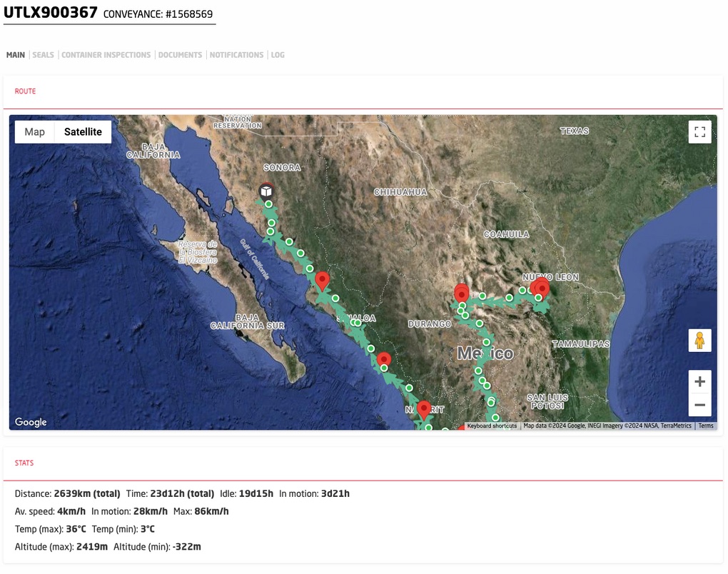Zoom in with the plus button

699,382
